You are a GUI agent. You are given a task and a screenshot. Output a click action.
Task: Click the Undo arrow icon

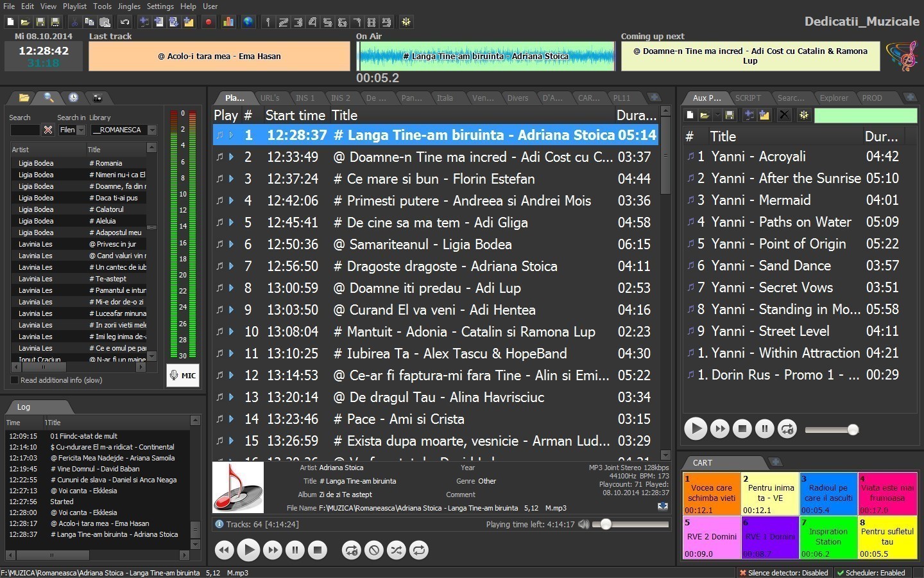click(124, 22)
